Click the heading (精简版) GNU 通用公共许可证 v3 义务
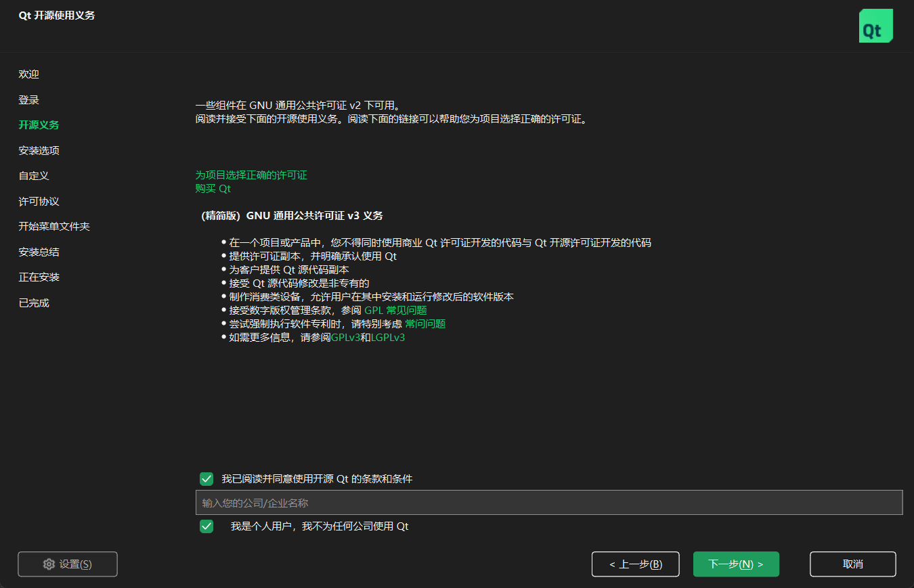 tap(292, 216)
